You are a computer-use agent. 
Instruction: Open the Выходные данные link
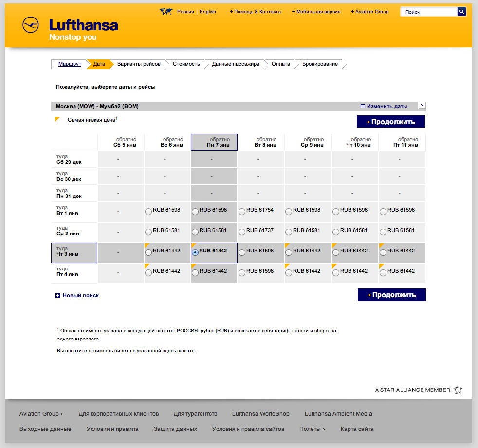[x=45, y=429]
